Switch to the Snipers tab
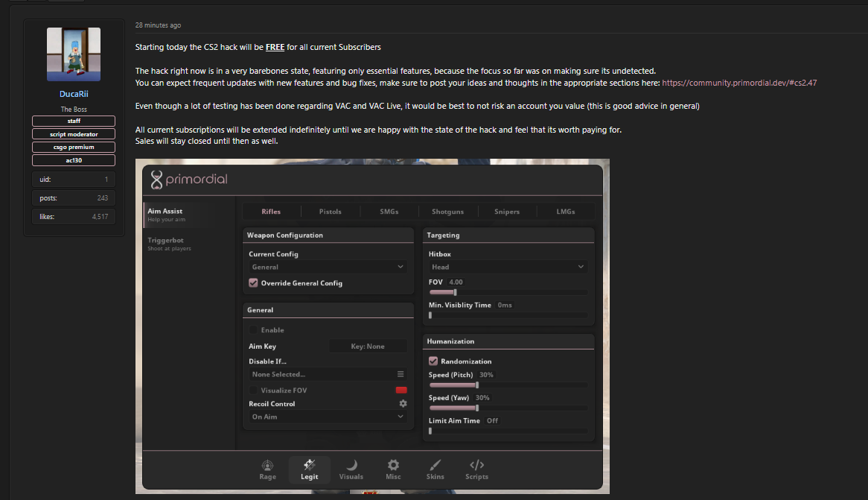Image resolution: width=868 pixels, height=500 pixels. 507,211
